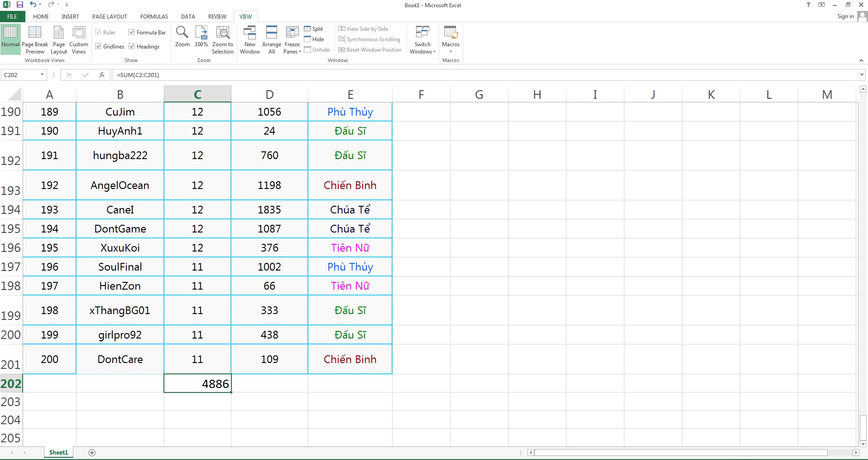Confirm formula entry with checkmark icon

[x=86, y=75]
